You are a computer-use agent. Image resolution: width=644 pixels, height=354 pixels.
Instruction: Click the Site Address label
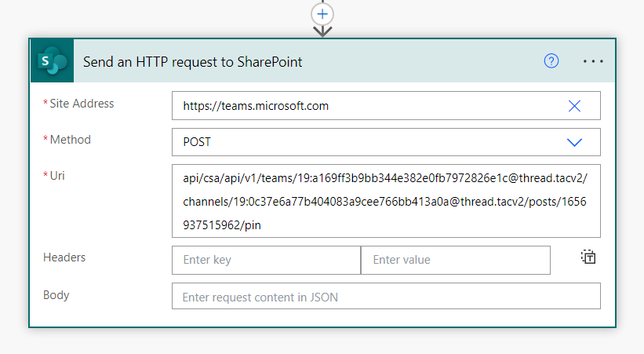82,104
